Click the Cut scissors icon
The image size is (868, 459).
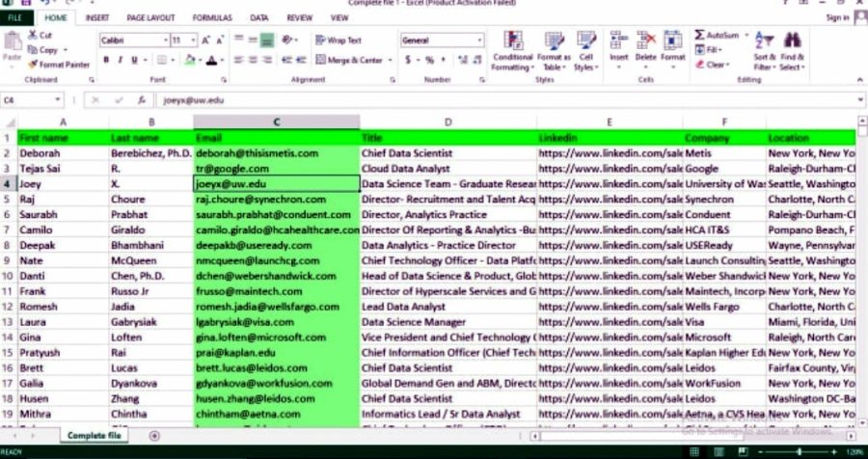[33, 35]
